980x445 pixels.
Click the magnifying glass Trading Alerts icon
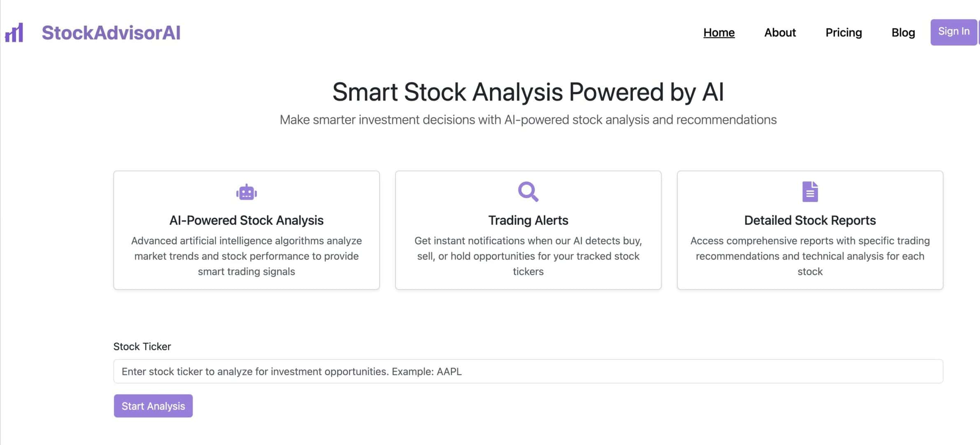click(528, 192)
